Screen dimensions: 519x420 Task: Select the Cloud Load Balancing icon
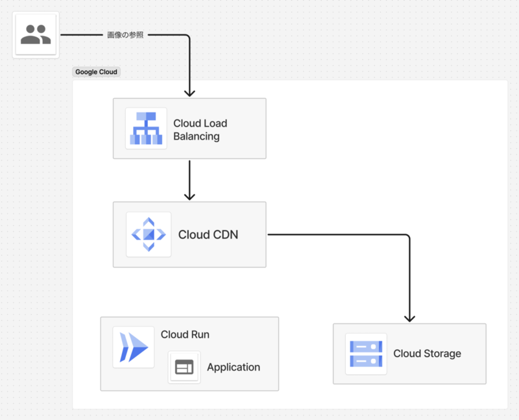(146, 128)
